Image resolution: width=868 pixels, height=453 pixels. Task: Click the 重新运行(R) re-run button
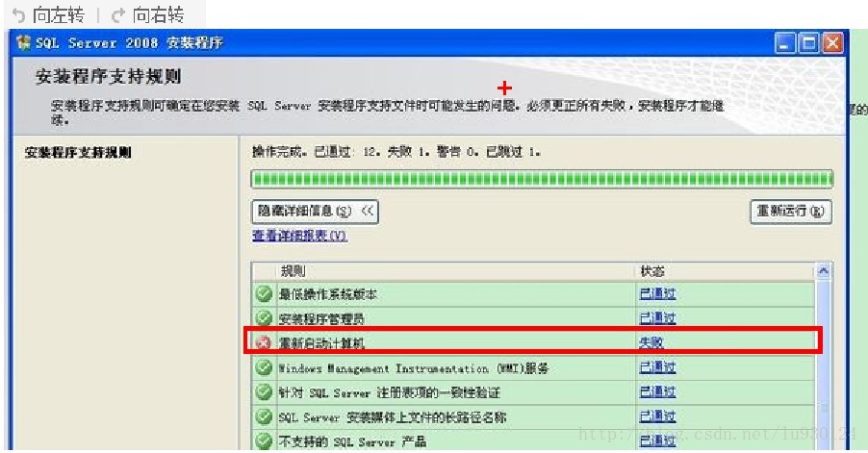pos(790,212)
